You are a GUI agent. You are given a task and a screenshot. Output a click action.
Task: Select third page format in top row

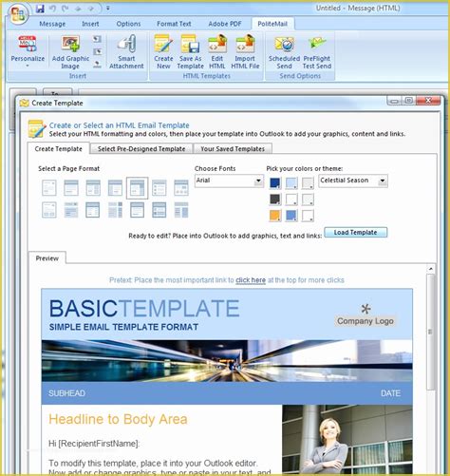tap(93, 187)
